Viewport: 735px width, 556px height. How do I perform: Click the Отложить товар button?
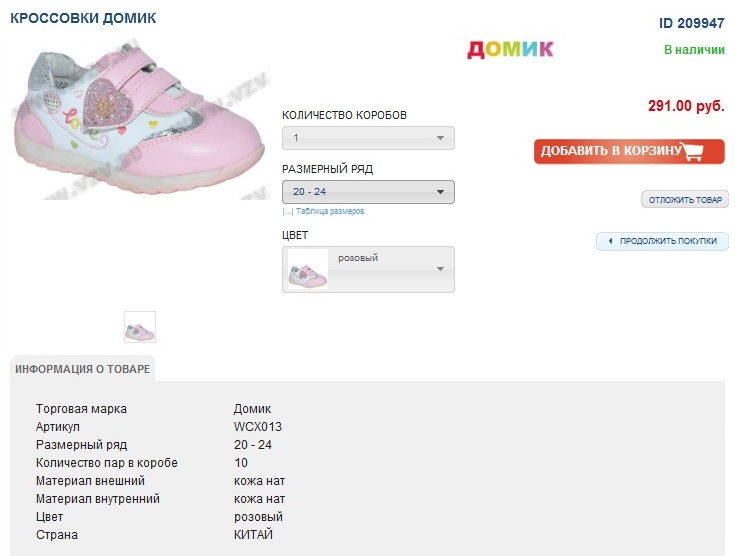685,200
